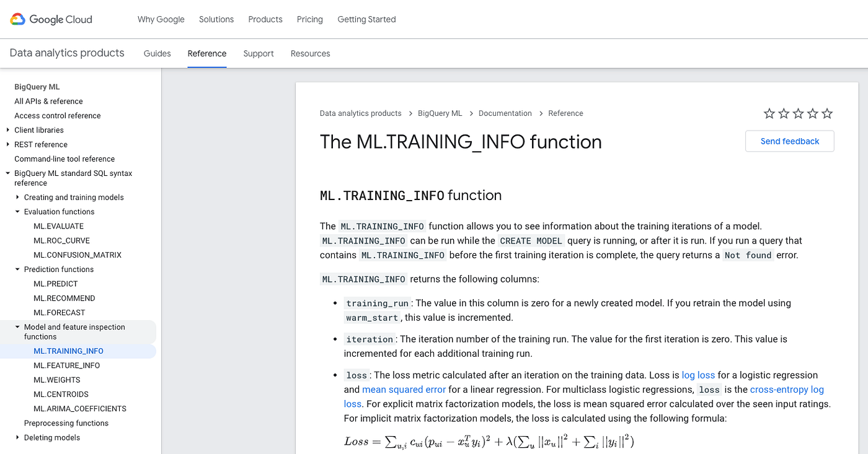Switch to Reference tab

coord(207,53)
